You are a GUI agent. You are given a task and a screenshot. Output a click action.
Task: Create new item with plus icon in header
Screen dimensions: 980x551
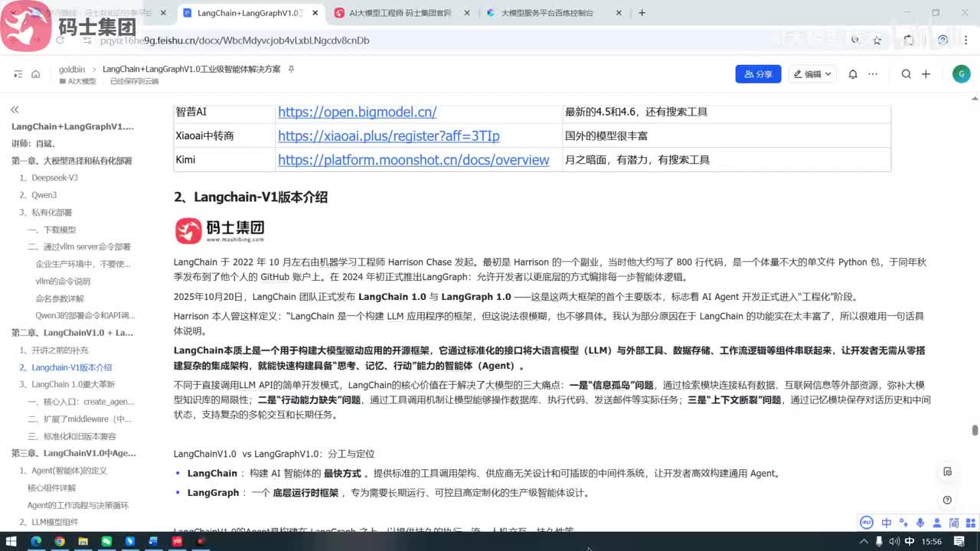[926, 74]
